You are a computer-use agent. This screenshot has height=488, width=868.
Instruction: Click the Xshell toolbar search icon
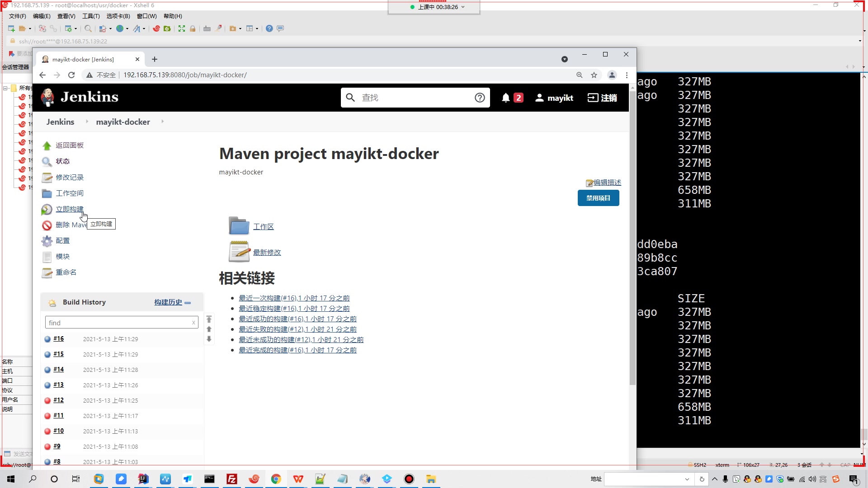(x=88, y=28)
